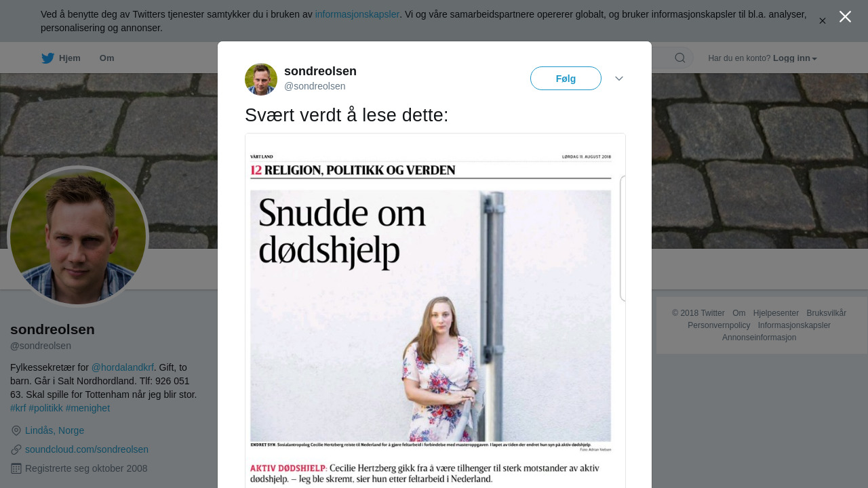Viewport: 868px width, 488px height.
Task: Click the search magnifier icon
Action: (680, 58)
